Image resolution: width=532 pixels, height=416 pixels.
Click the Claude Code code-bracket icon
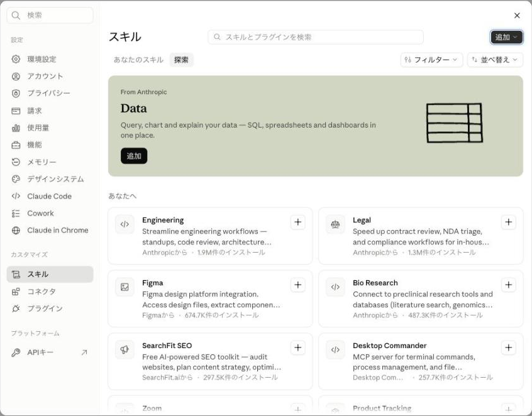16,196
